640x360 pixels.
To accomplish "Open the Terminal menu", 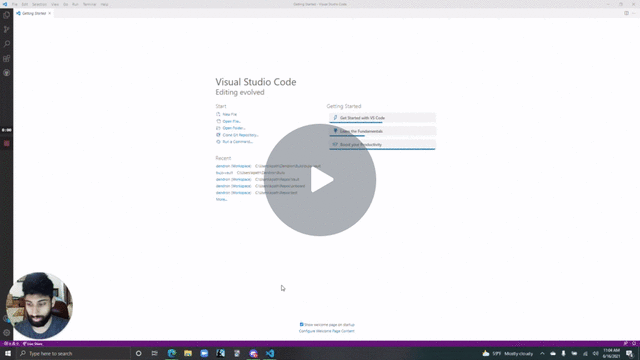I will pos(89,4).
